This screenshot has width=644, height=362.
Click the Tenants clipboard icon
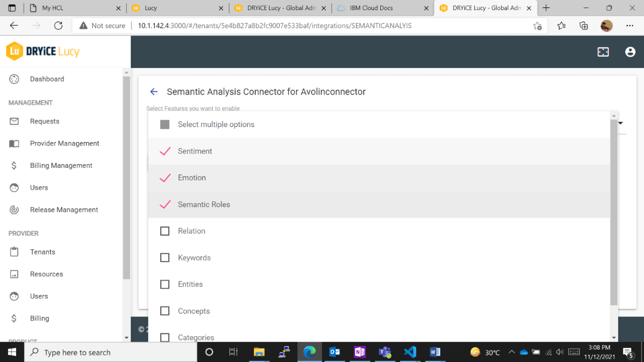click(x=14, y=252)
